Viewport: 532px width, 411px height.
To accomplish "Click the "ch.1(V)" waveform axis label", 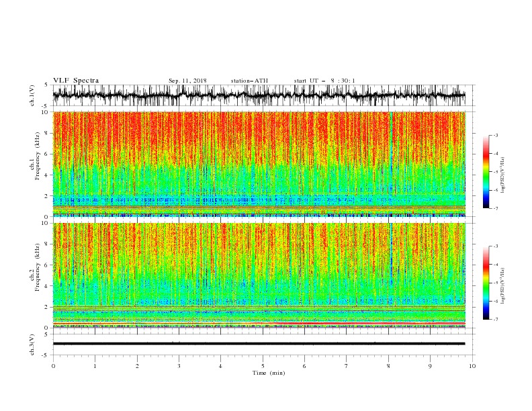I will 32,95.
